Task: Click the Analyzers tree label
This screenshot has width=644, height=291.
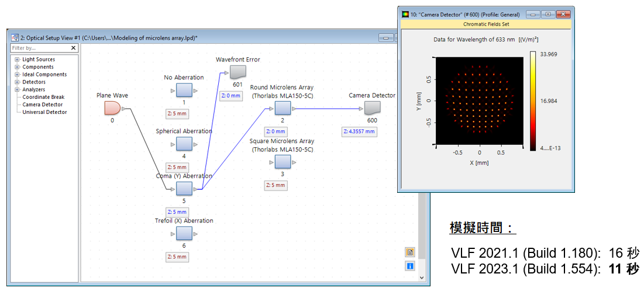Action: [34, 89]
